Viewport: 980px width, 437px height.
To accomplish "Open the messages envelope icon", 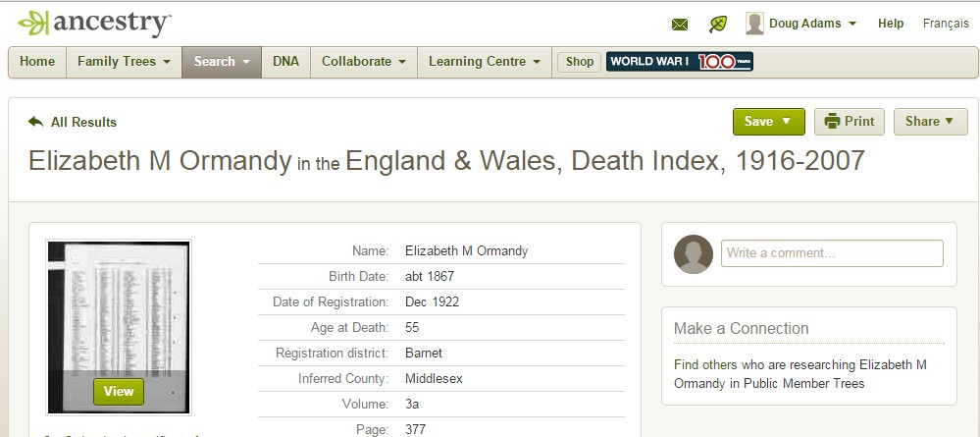I will tap(680, 25).
